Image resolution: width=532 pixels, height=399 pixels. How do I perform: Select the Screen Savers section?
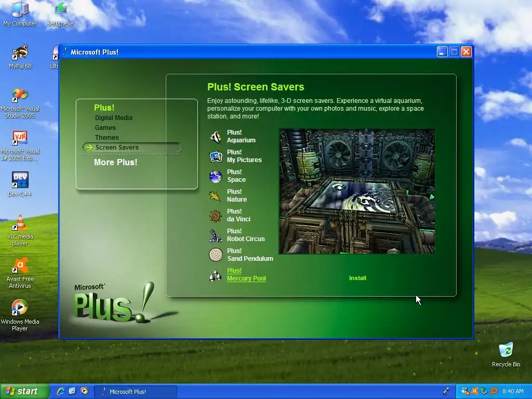point(132,147)
